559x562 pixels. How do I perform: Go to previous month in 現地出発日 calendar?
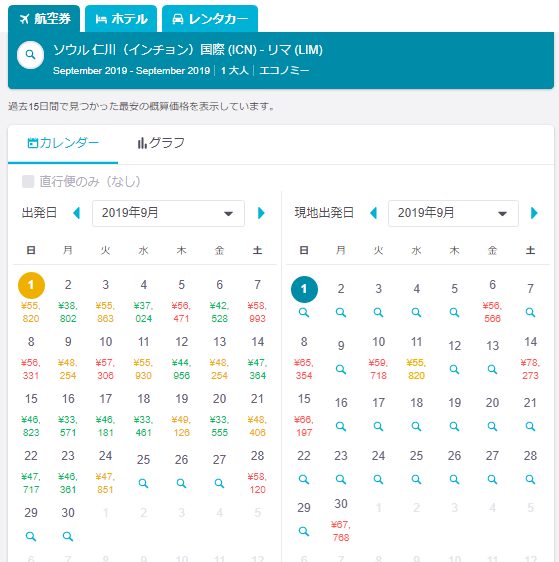coord(373,213)
